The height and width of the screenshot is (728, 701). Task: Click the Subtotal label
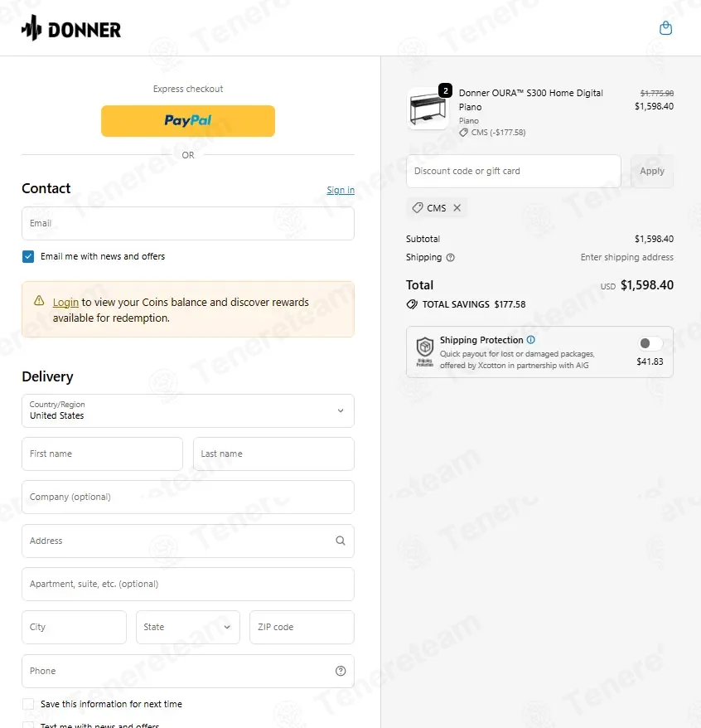pos(423,239)
